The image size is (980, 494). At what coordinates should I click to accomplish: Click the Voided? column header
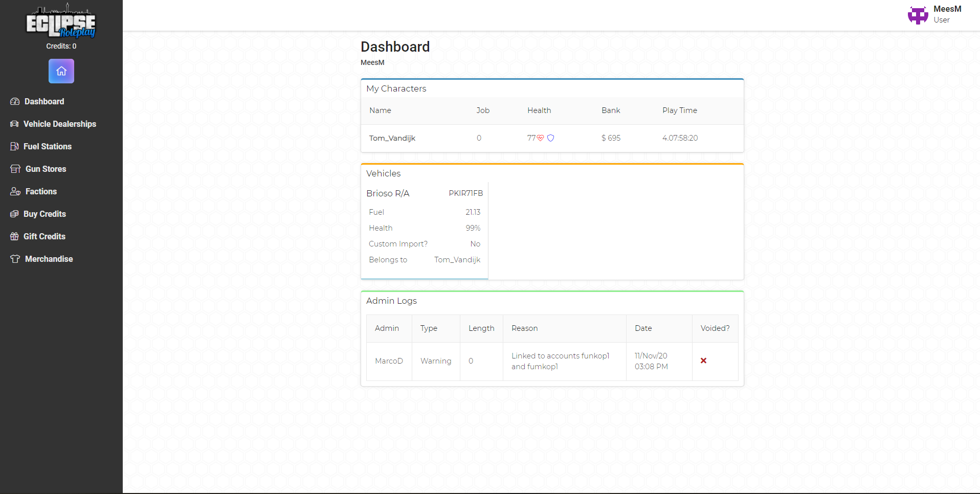(715, 328)
